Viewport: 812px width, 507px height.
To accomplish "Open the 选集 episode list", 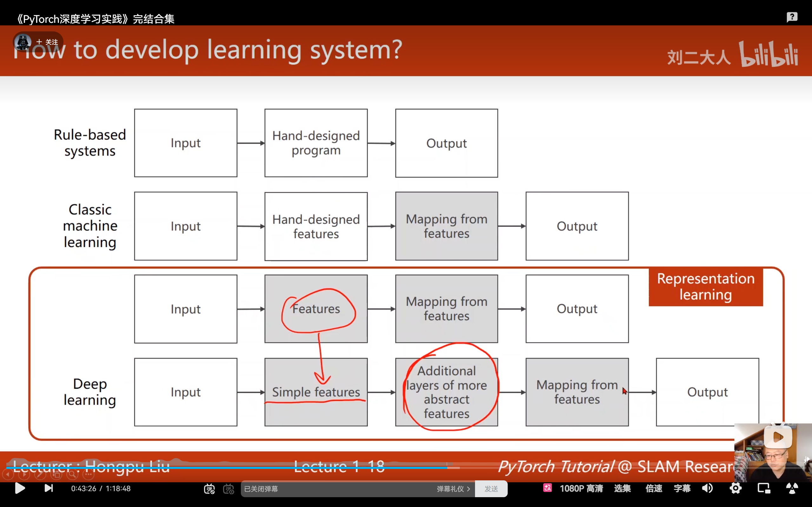I will (622, 489).
